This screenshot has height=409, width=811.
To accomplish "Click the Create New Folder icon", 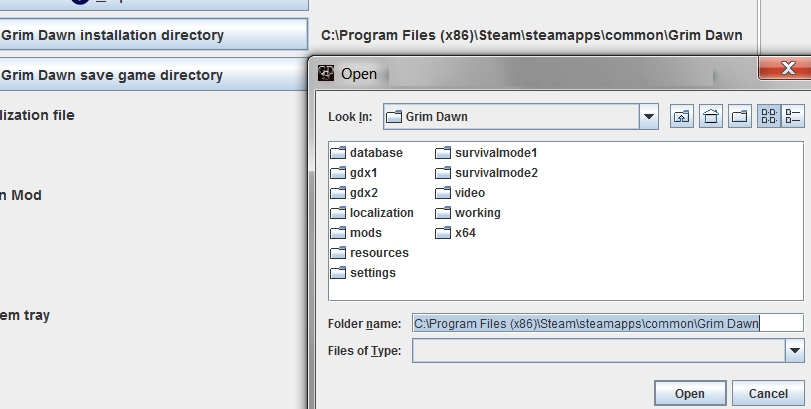I will click(x=740, y=116).
